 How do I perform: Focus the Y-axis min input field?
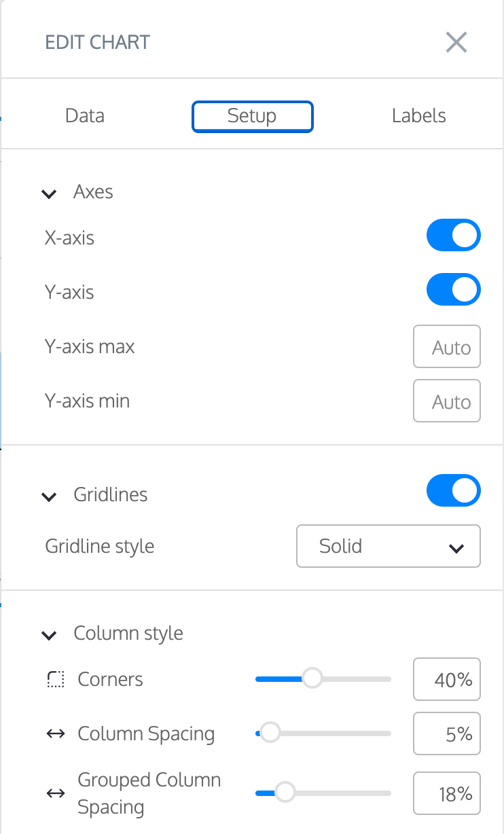447,401
